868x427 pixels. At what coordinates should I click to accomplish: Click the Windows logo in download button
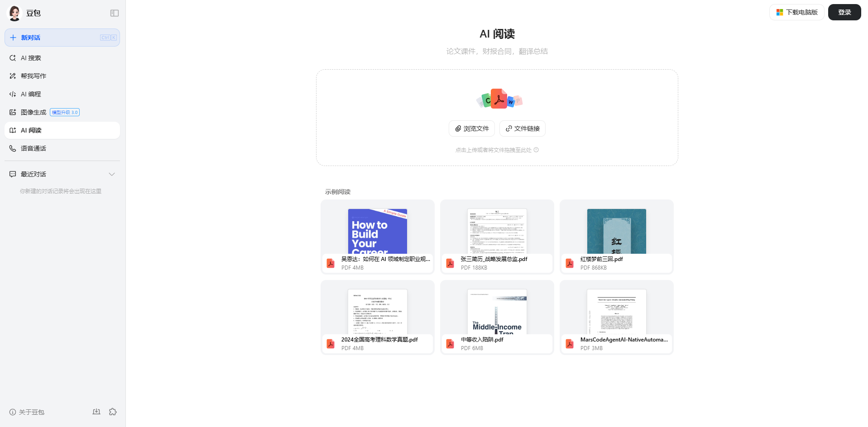(780, 12)
